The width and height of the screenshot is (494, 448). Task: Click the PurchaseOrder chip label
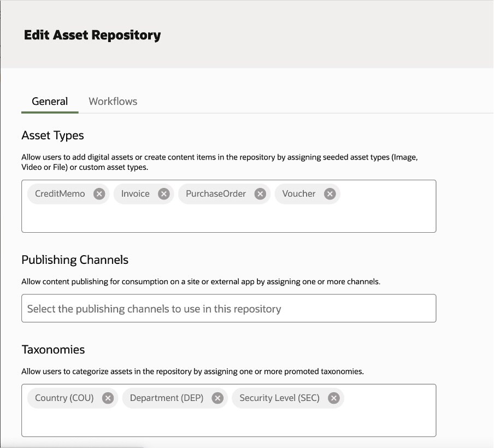tap(216, 194)
